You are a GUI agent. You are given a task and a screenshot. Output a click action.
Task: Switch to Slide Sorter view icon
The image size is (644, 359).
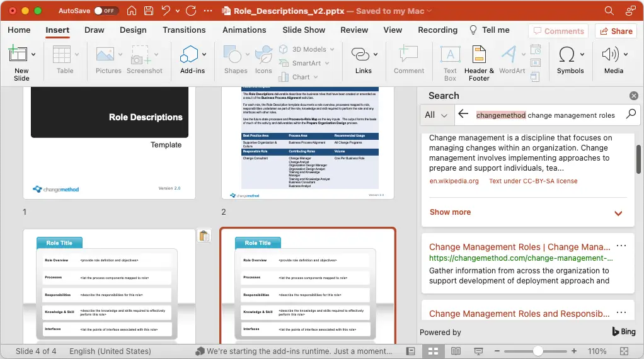tap(434, 351)
